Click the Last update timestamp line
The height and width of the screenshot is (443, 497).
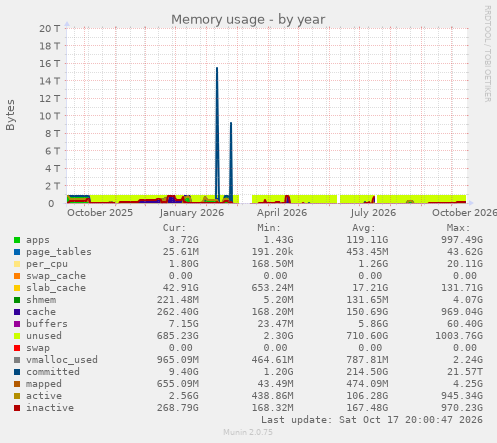(x=372, y=420)
